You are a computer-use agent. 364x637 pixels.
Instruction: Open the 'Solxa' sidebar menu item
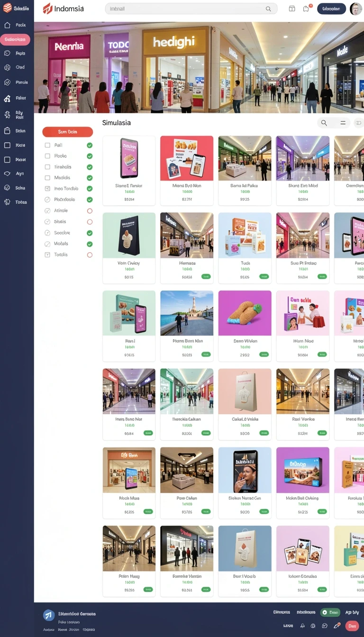(15, 188)
